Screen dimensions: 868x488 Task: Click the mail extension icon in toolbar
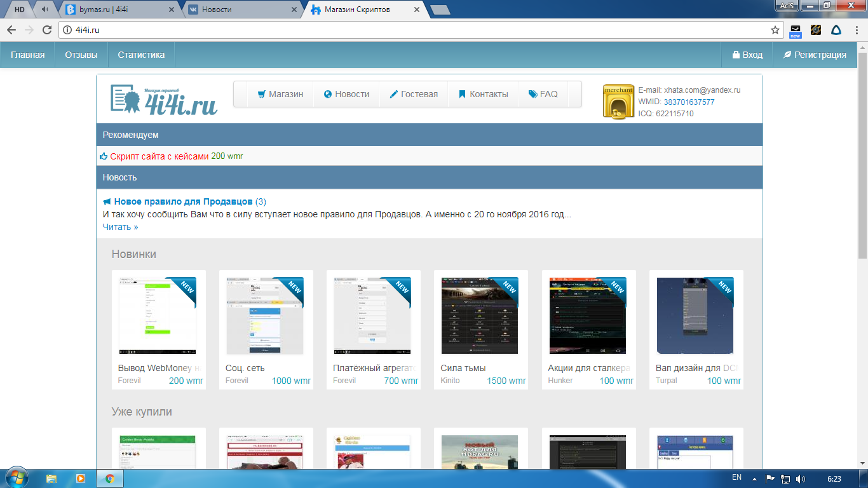point(796,30)
